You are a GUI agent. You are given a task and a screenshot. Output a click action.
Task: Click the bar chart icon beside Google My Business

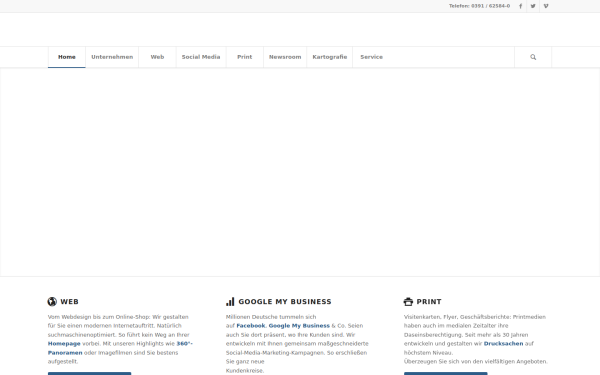230,302
